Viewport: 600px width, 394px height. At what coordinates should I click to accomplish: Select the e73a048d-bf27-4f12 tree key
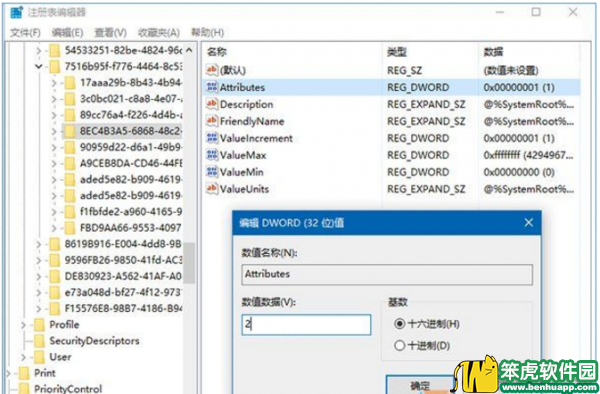pyautogui.click(x=123, y=293)
